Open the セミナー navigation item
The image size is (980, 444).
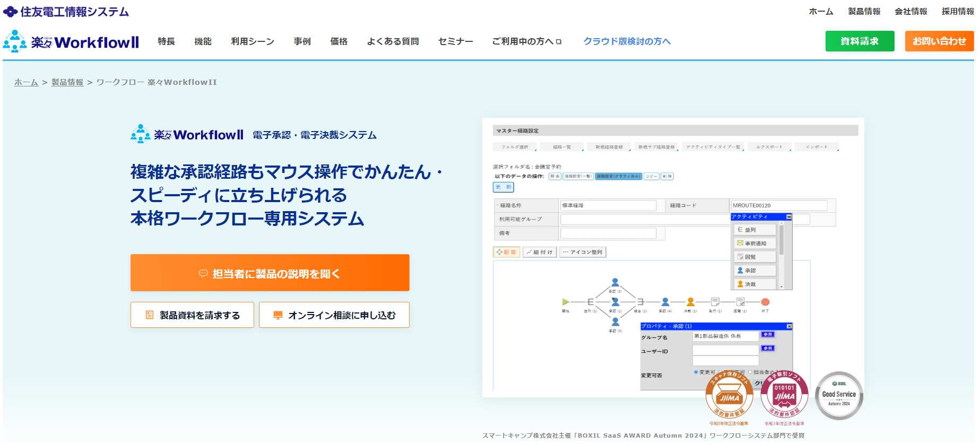coord(455,41)
